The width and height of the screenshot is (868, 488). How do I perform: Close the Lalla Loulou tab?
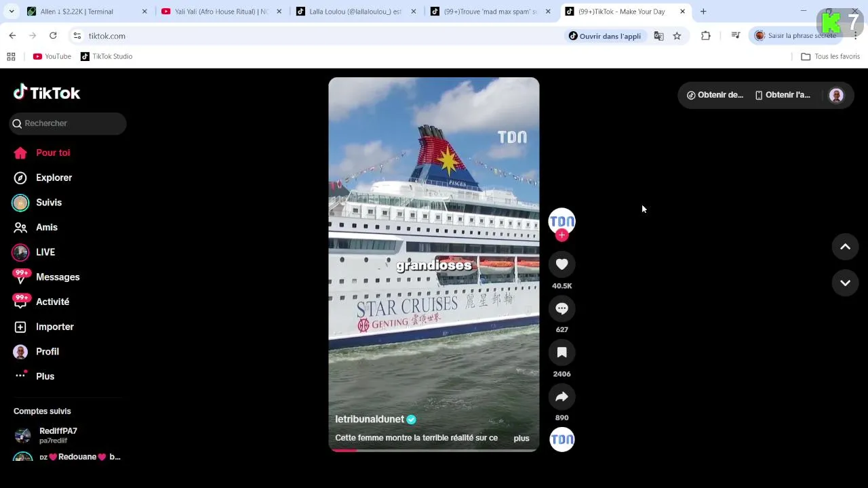[x=413, y=12]
